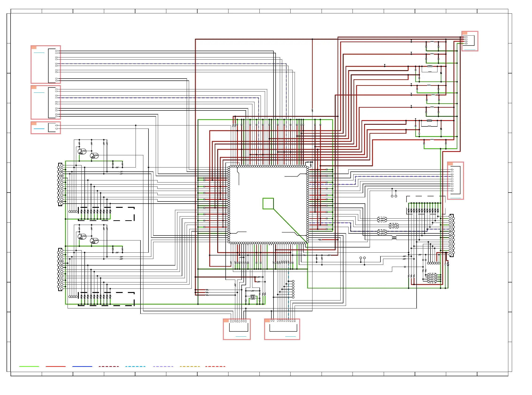Click the amber dashed legend line

tap(190, 367)
